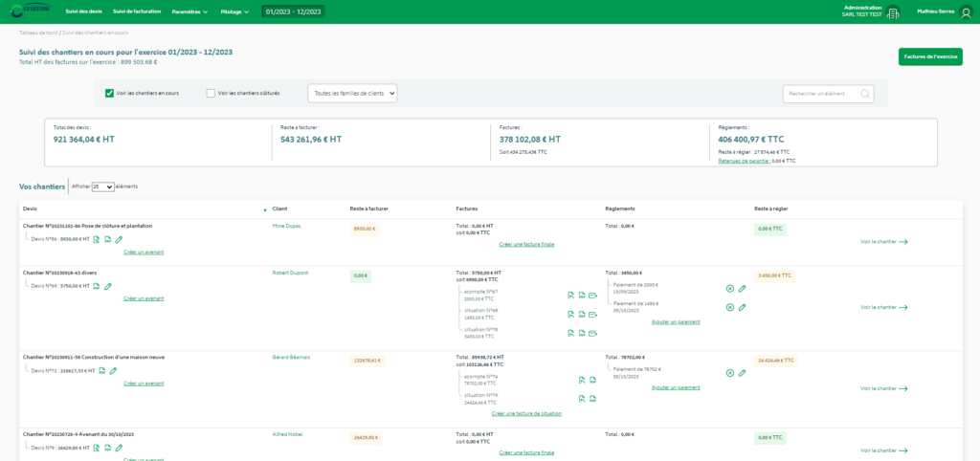Screen dimensions: 980x461
Task: Go to Suivi des devis
Action: click(84, 11)
